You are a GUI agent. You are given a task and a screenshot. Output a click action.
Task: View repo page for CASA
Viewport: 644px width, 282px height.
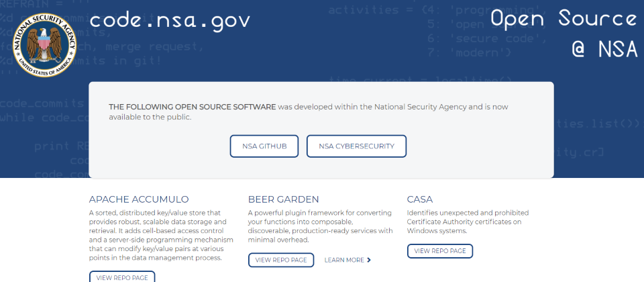point(440,250)
